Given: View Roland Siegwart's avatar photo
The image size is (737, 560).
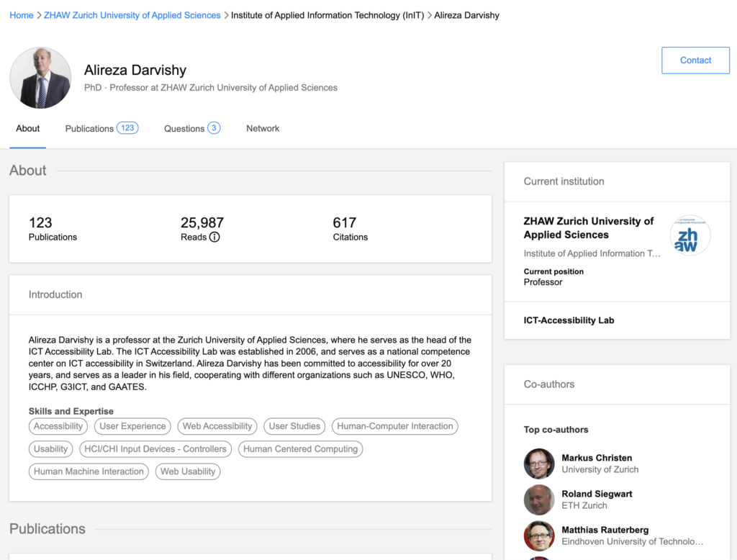Looking at the screenshot, I should [539, 500].
